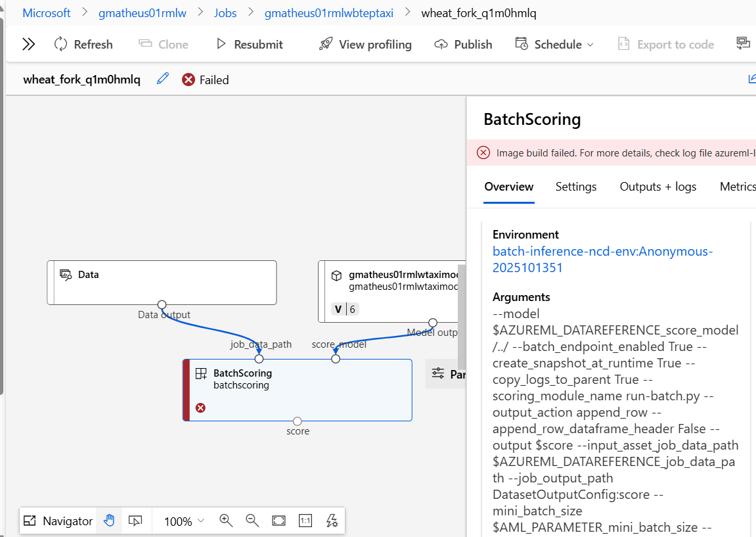Click the BatchScoring panel title

(532, 119)
